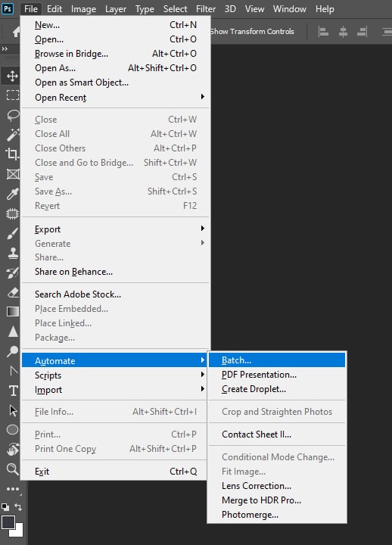Expand the Scripts submenu
Image resolution: width=392 pixels, height=545 pixels.
pos(115,375)
